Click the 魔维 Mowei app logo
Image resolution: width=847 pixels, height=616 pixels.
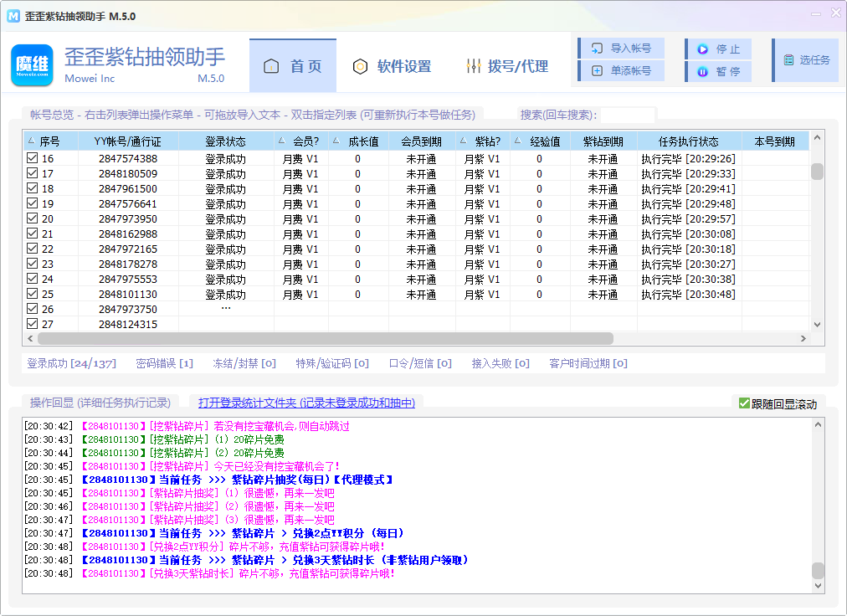click(32, 65)
